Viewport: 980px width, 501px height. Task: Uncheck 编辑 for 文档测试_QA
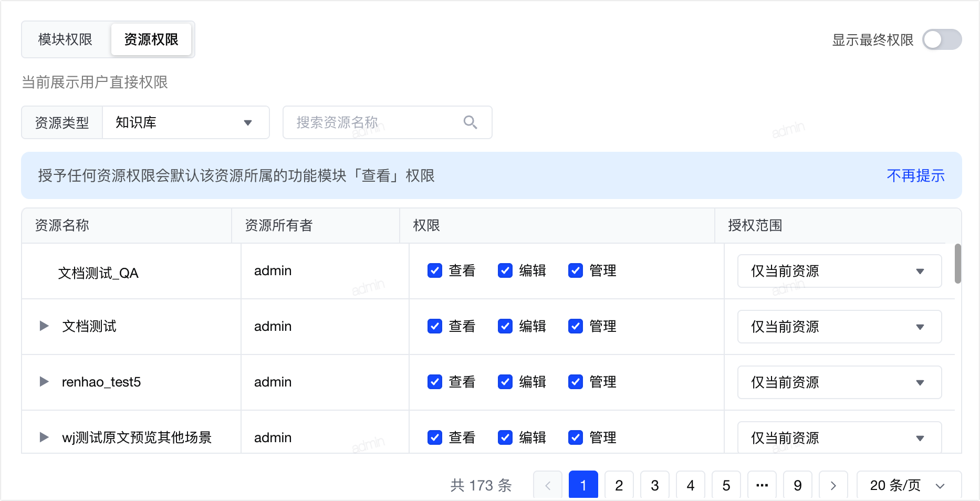coord(505,270)
